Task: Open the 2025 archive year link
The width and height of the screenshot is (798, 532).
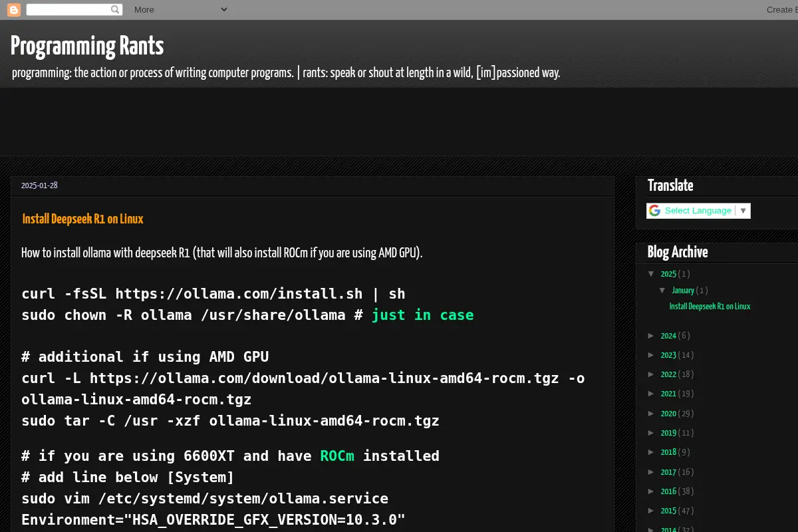Action: [668, 274]
